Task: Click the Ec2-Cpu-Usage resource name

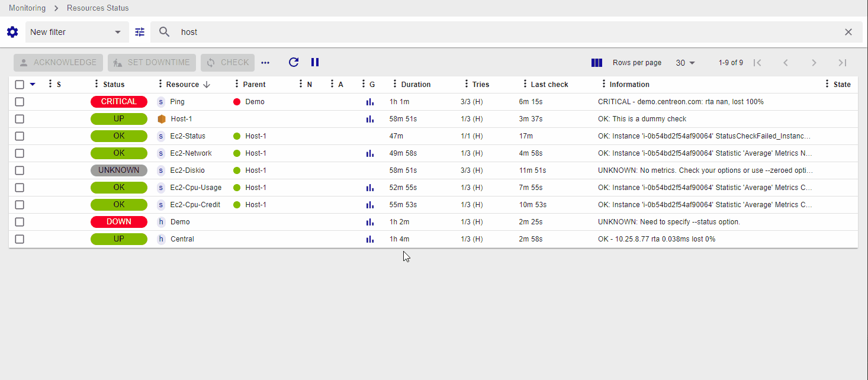Action: click(195, 188)
